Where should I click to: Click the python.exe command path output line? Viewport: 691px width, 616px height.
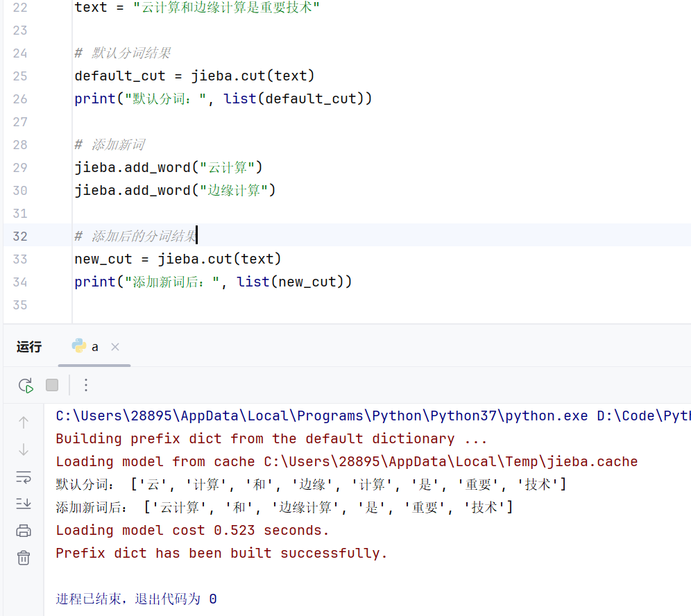373,416
